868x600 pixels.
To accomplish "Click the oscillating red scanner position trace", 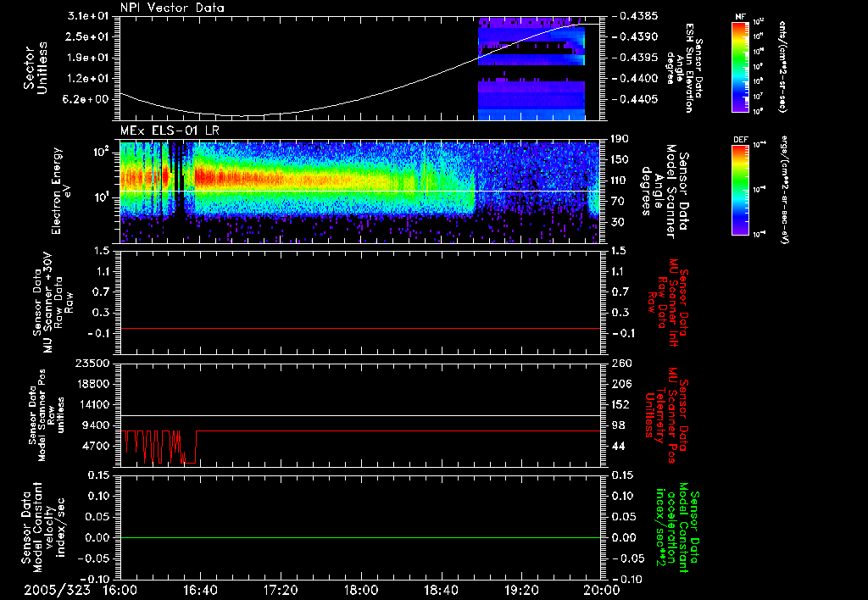I will (x=159, y=446).
